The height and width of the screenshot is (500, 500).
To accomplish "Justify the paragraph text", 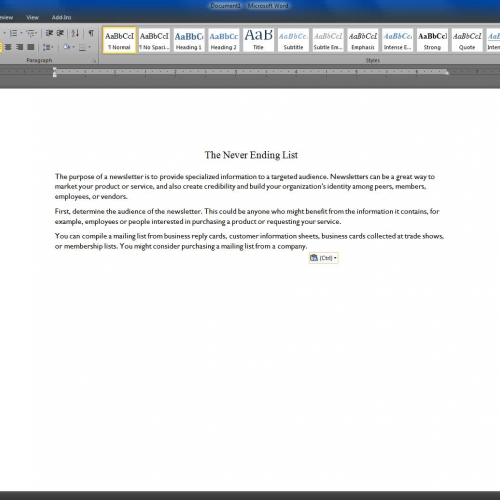I will click(31, 47).
